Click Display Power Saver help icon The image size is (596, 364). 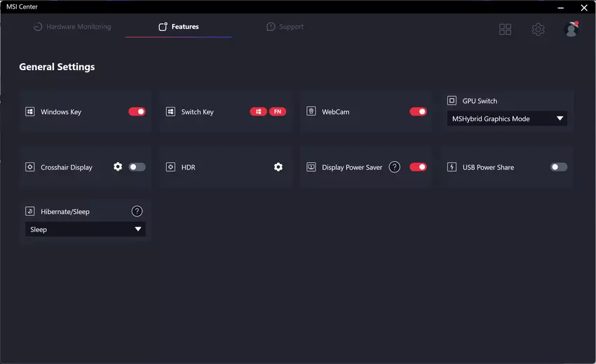coord(395,167)
